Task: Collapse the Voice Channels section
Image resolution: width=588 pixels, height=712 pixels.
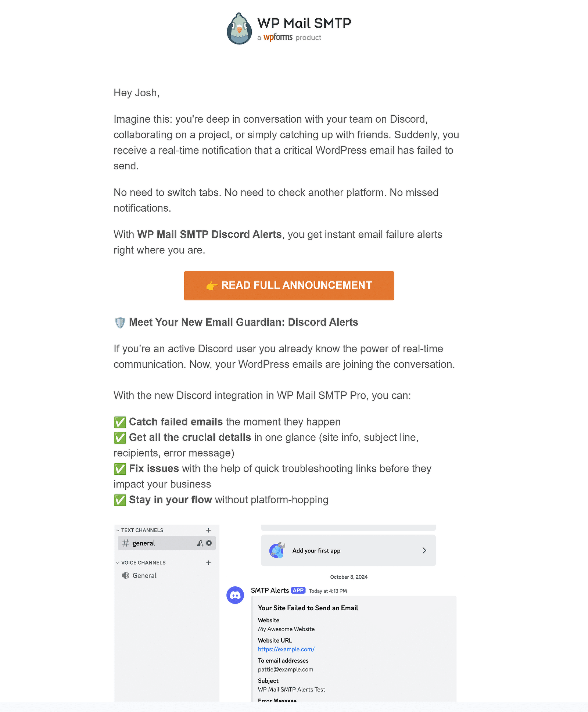Action: click(x=118, y=562)
